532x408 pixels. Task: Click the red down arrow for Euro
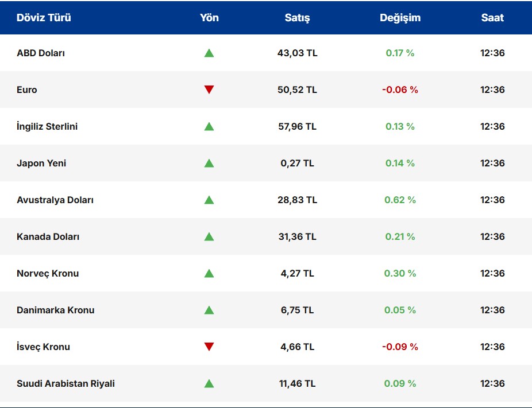click(x=209, y=90)
